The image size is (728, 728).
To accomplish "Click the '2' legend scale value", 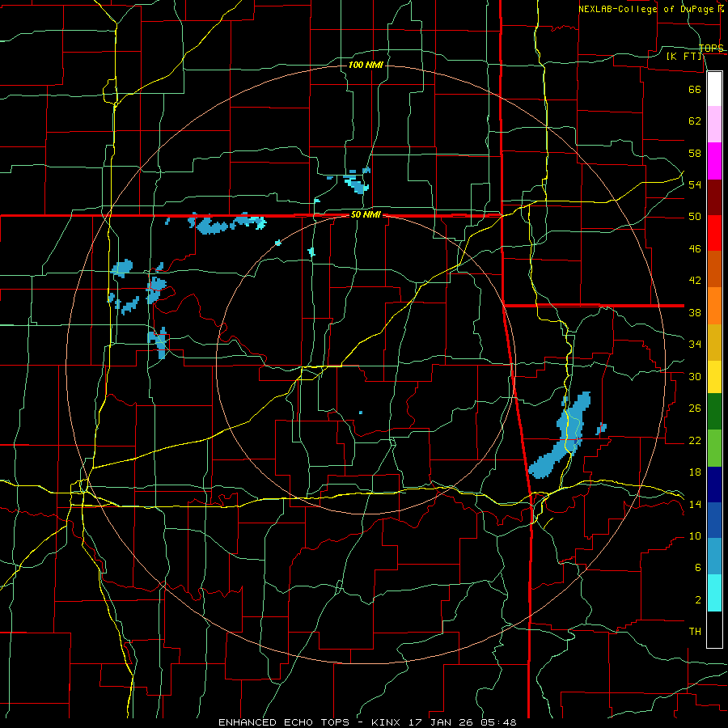I will tap(697, 600).
